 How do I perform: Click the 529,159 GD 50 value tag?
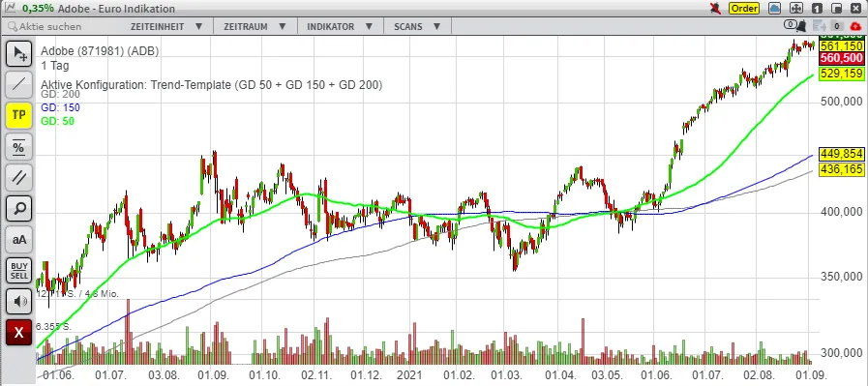click(x=842, y=74)
